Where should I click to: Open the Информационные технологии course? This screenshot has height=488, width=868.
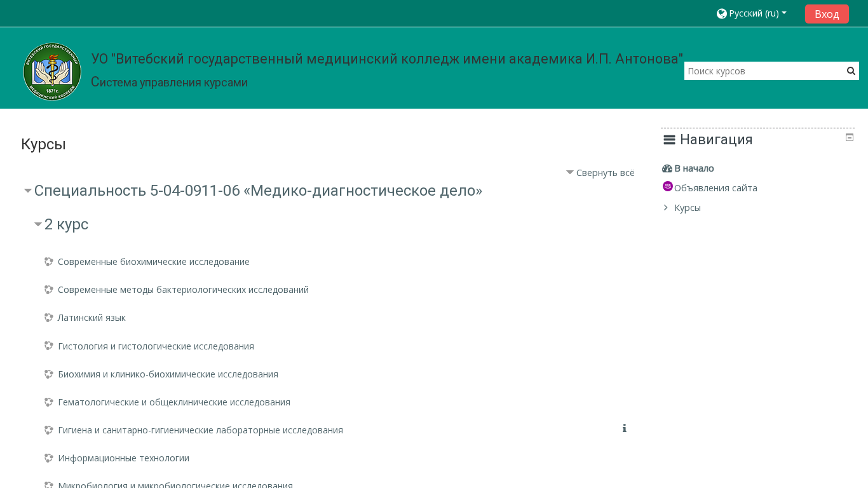123,458
